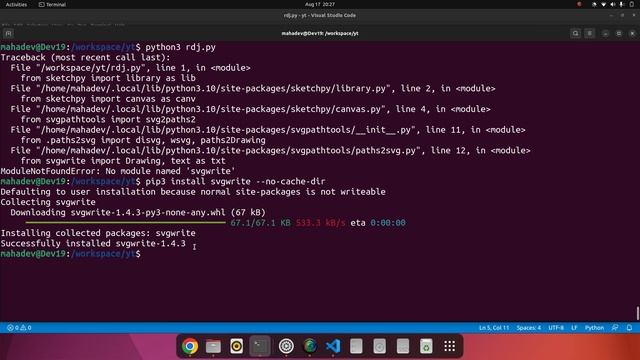This screenshot has width=640, height=360.
Task: Open the globe application in the dock
Action: pos(310,346)
